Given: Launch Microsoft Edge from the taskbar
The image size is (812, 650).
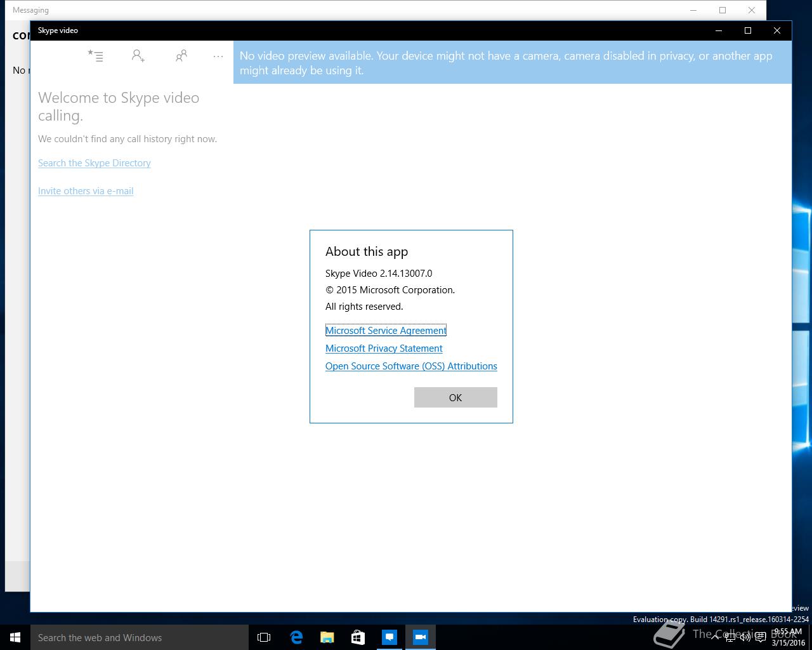Looking at the screenshot, I should (296, 637).
